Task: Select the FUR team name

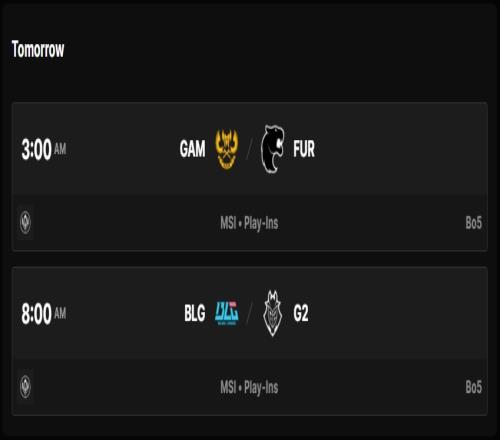Action: click(304, 149)
